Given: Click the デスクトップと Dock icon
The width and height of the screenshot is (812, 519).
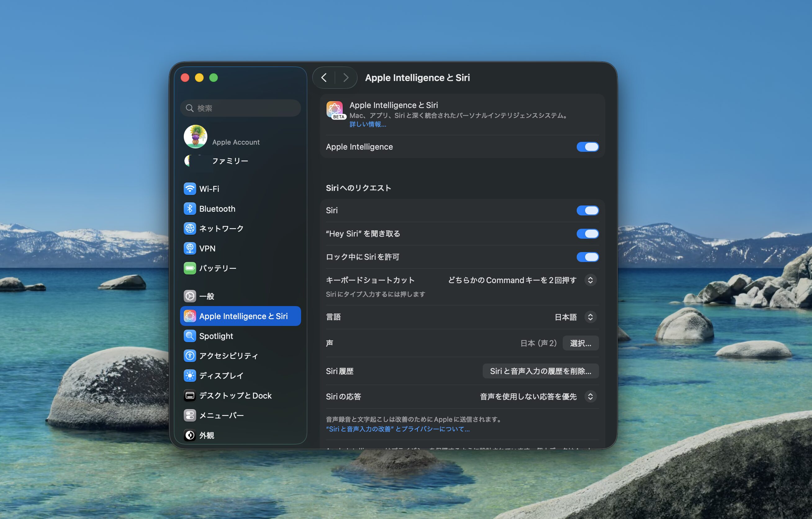Looking at the screenshot, I should click(x=190, y=395).
